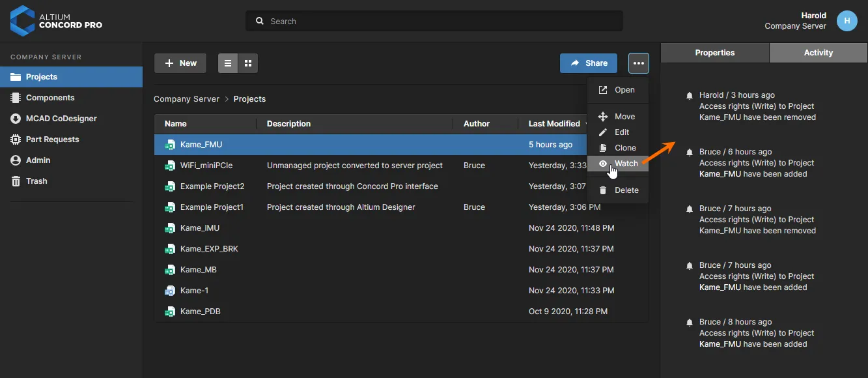This screenshot has height=378, width=868.
Task: Open Trash in the sidebar
Action: 71,181
